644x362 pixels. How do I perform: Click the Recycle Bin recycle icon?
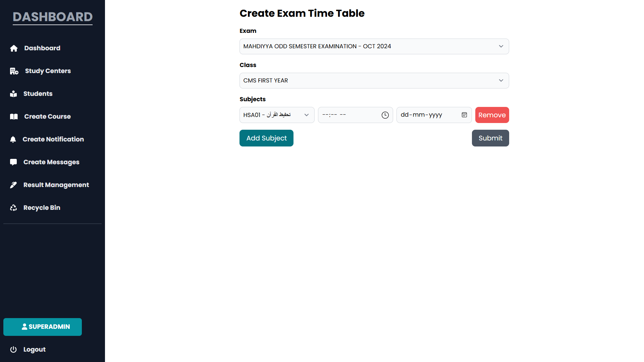click(13, 208)
